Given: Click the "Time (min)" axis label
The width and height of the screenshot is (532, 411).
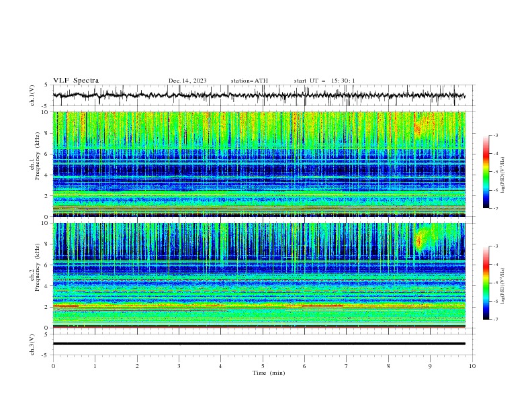Looking at the screenshot, I should coord(269,373).
